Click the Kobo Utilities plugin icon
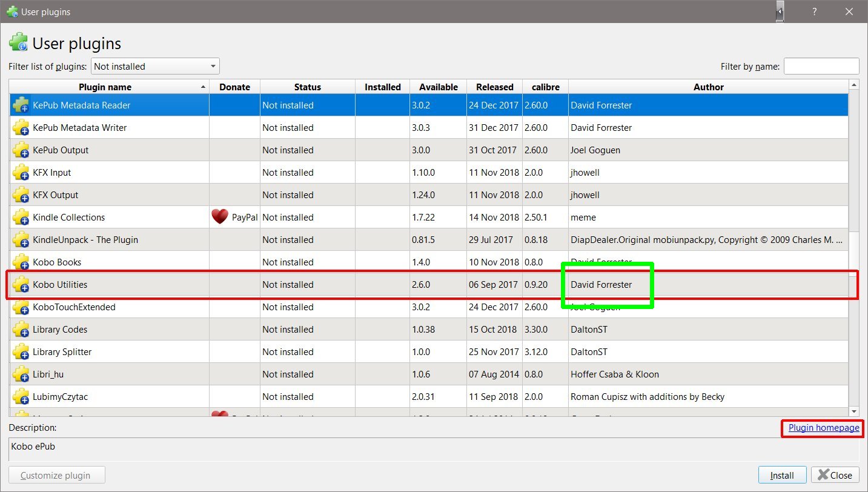Image resolution: width=868 pixels, height=492 pixels. pos(21,284)
